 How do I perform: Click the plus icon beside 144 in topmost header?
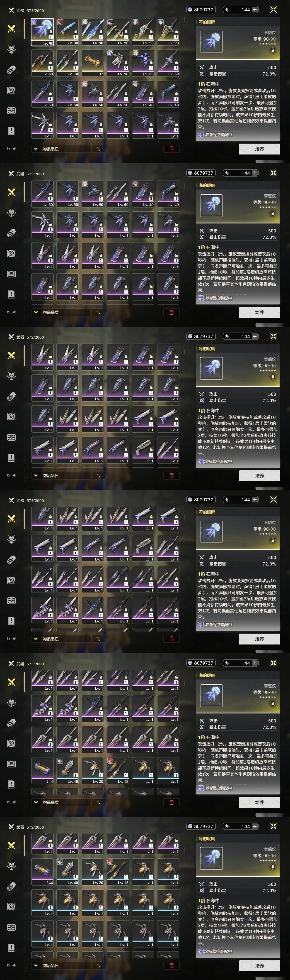point(255,10)
